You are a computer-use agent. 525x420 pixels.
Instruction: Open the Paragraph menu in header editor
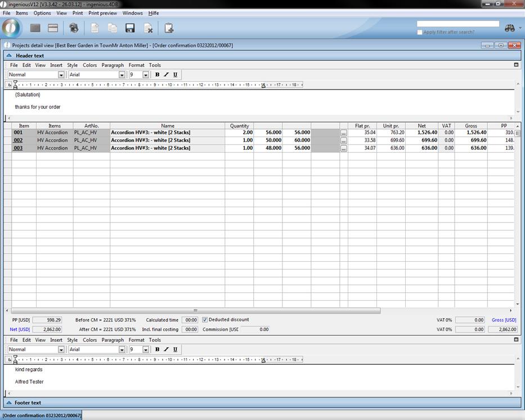pyautogui.click(x=113, y=65)
